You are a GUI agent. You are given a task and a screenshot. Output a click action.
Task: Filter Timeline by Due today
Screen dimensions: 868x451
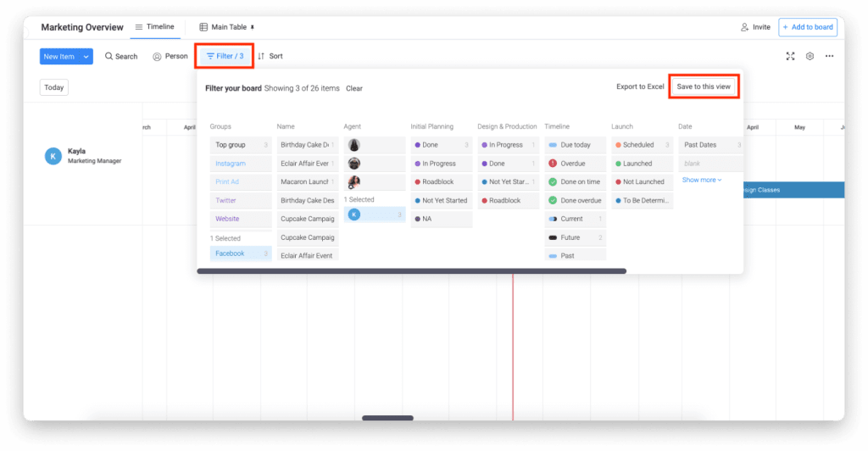[x=576, y=145]
